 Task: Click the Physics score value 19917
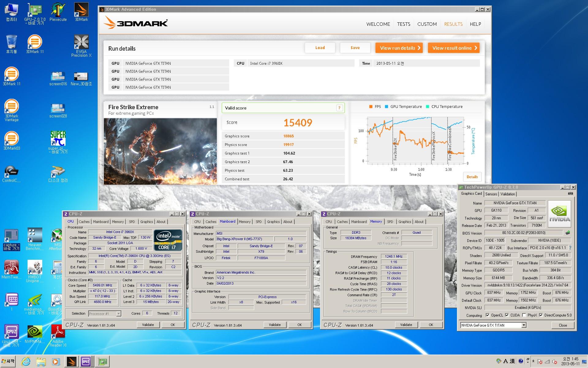(x=288, y=144)
